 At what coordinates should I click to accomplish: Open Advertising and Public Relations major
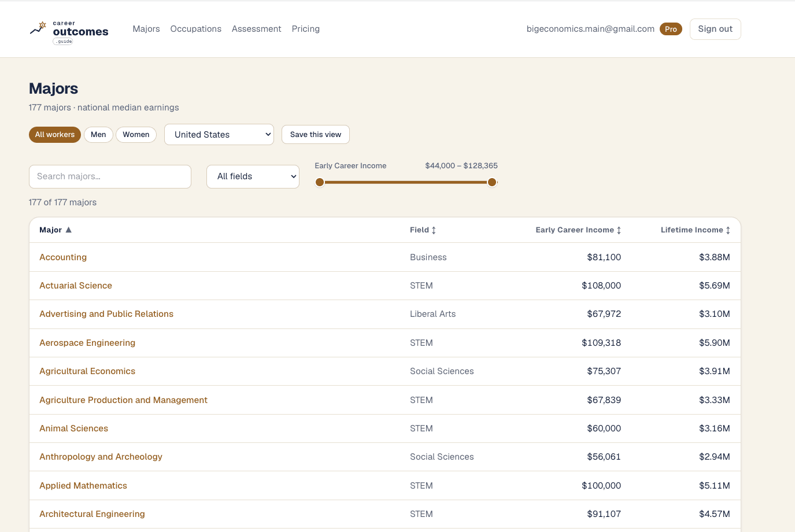106,314
